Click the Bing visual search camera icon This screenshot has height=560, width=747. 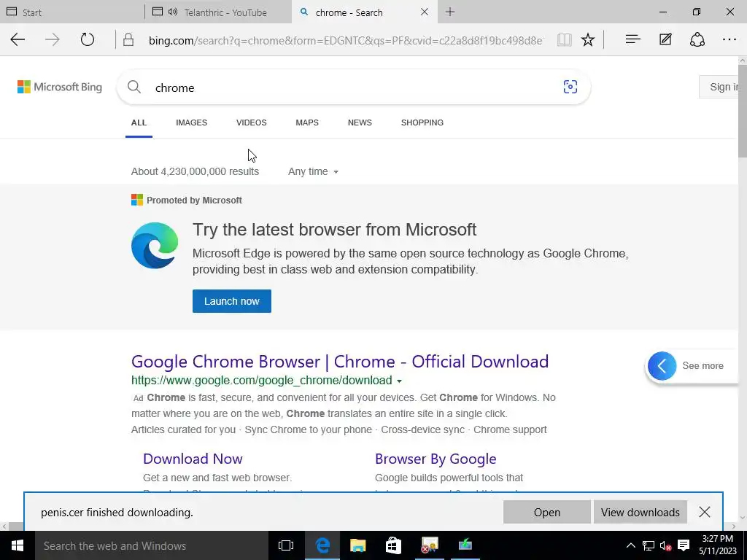pyautogui.click(x=570, y=87)
